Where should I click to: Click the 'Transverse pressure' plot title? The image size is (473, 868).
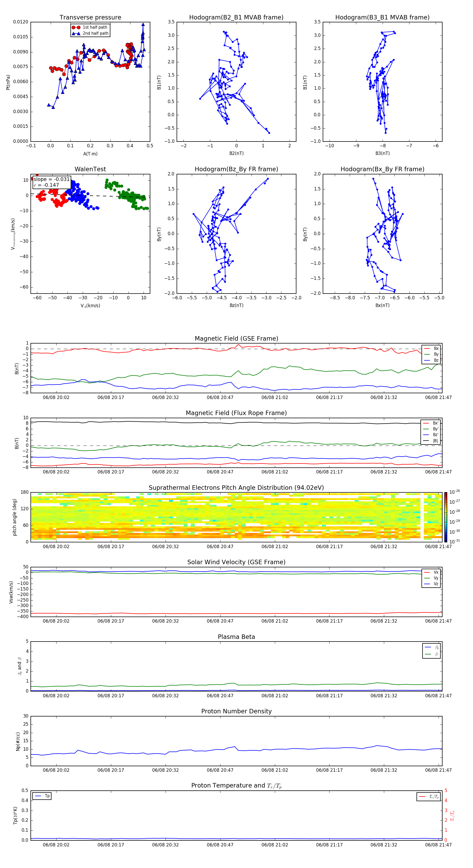[x=90, y=18]
